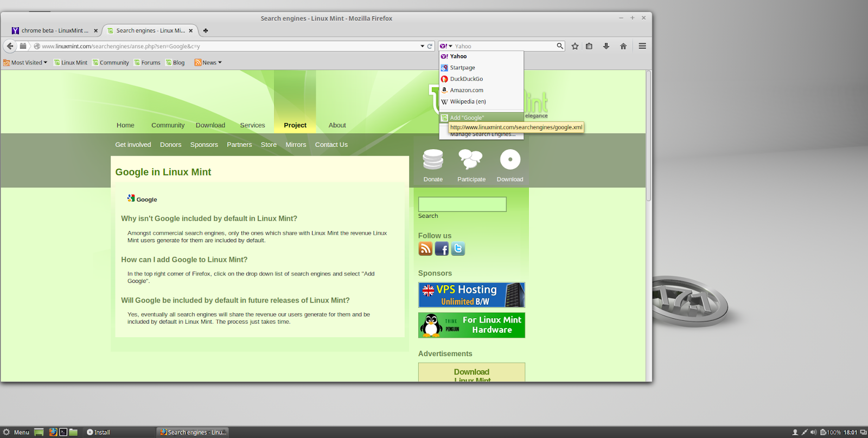The image size is (868, 438).
Task: Choose Yahoo in search engine list
Action: click(x=481, y=56)
